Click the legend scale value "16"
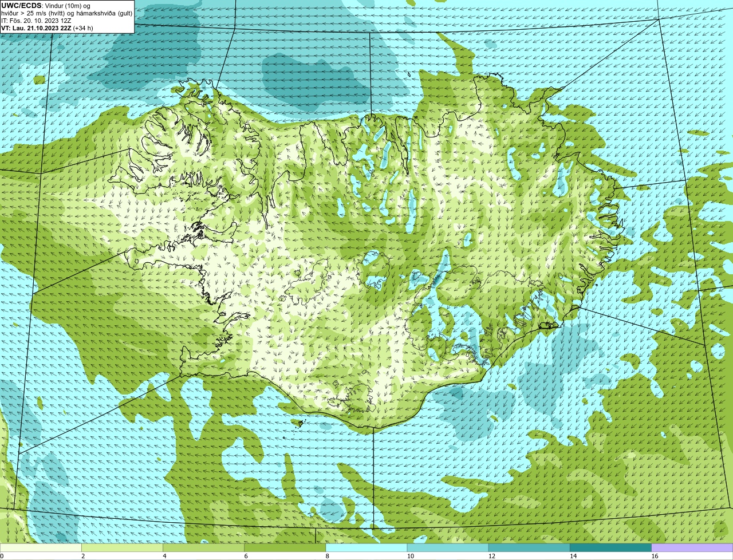Image resolution: width=733 pixels, height=560 pixels. click(x=655, y=556)
